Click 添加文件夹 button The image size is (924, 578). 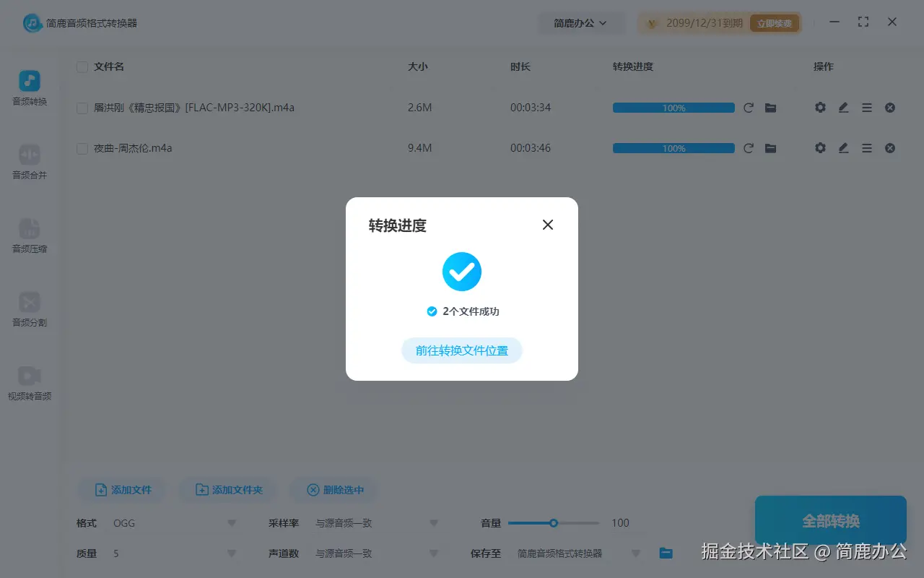point(229,490)
